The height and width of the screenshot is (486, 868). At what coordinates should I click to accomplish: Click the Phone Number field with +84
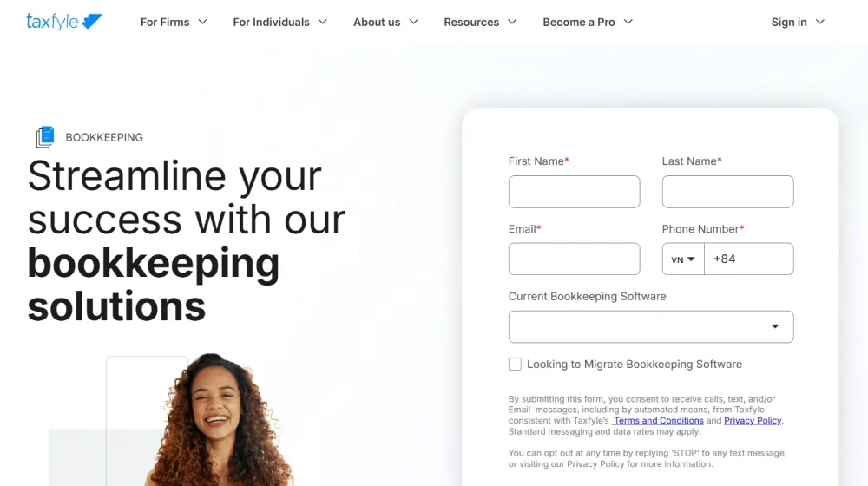click(x=748, y=259)
